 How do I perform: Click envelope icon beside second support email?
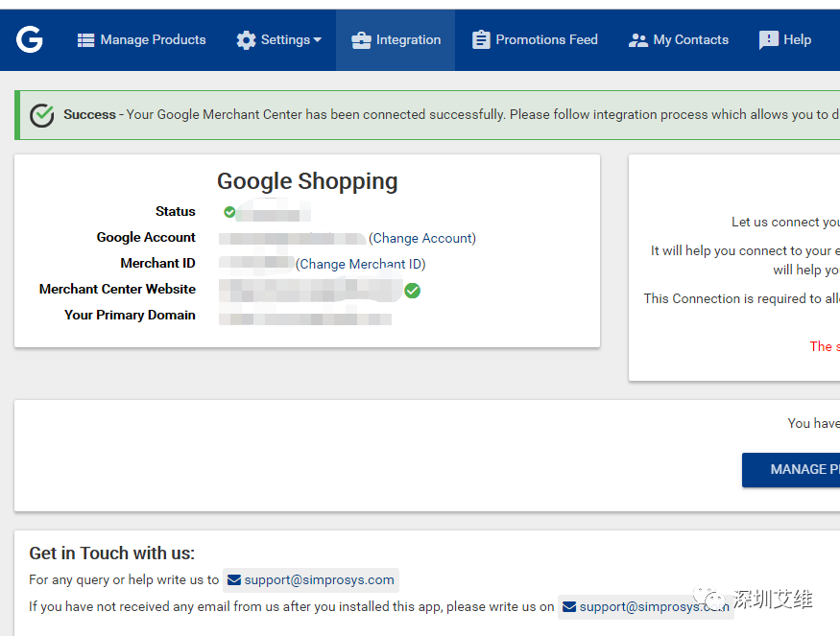[569, 606]
